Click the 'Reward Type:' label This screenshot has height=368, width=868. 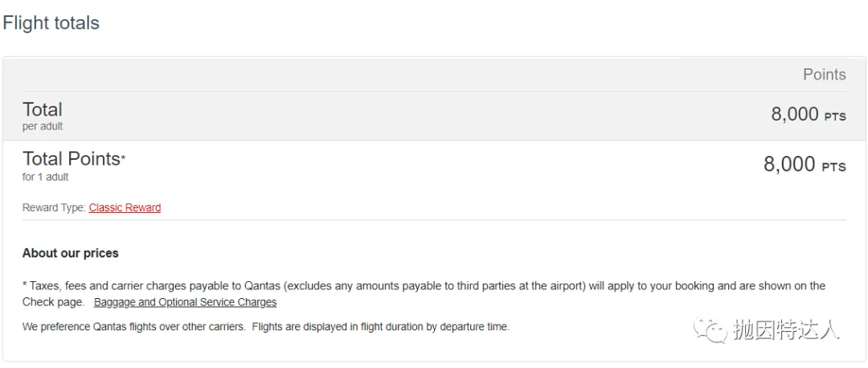(x=54, y=208)
